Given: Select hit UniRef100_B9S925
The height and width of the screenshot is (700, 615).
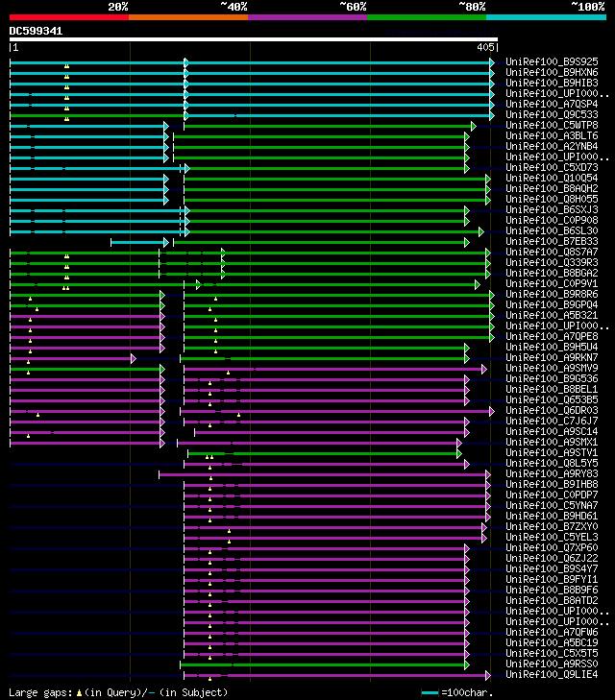Looking at the screenshot, I should pos(552,61).
